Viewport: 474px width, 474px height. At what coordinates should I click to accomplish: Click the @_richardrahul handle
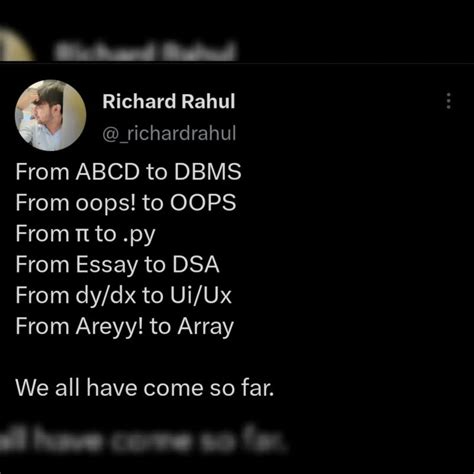(169, 133)
